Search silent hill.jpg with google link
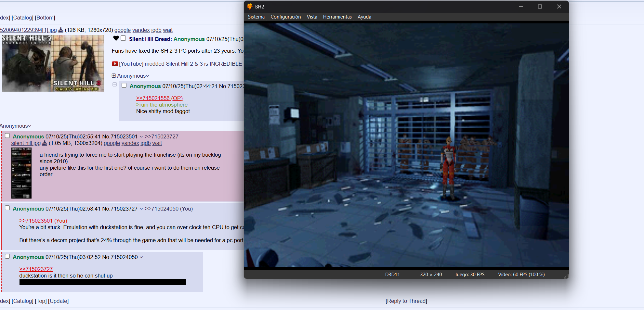Screen dimensions: 644x310 [112, 143]
